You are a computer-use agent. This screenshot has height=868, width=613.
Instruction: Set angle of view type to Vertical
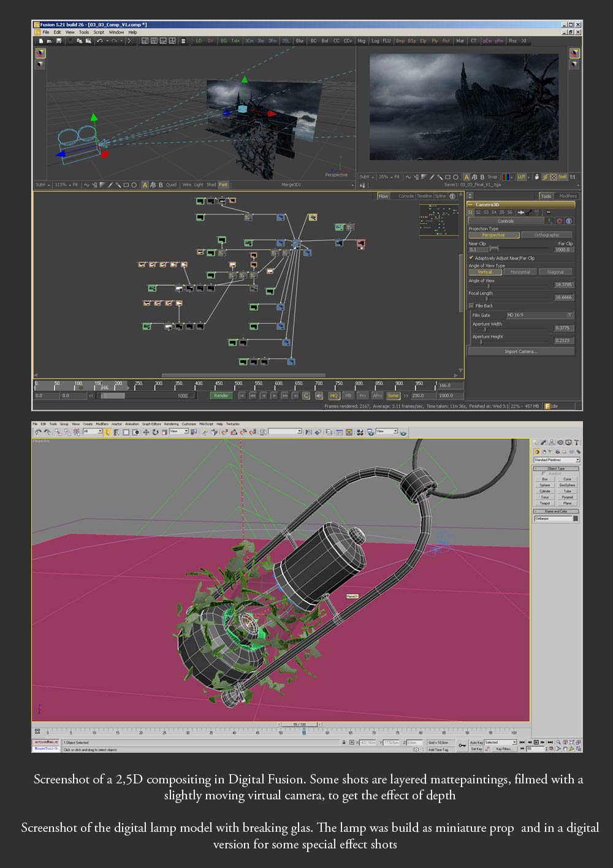click(484, 272)
